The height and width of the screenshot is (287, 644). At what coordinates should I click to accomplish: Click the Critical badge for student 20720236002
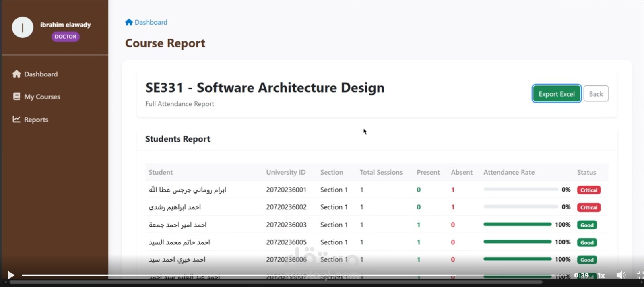pyautogui.click(x=589, y=207)
